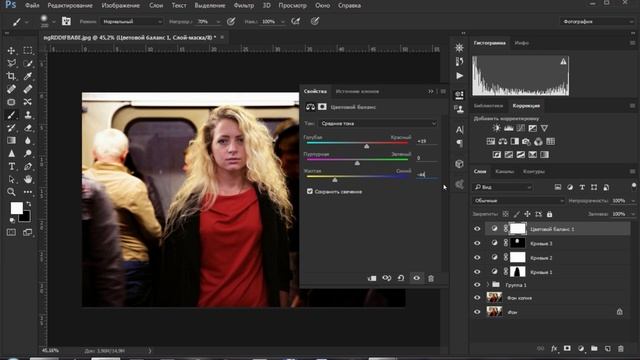Select the Rectangular Marquee tool

tap(28, 50)
